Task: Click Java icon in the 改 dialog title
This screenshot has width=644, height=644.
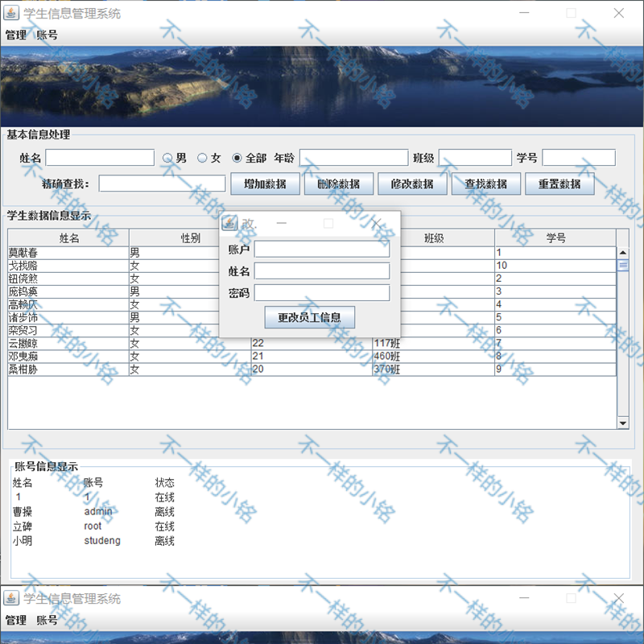Action: [x=229, y=223]
